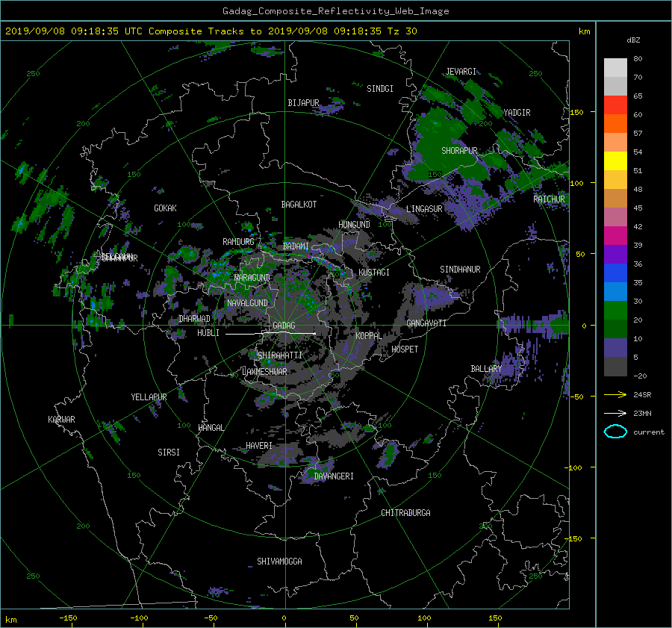Click the white storm track line near Gadag
The image size is (672, 628).
tap(270, 332)
